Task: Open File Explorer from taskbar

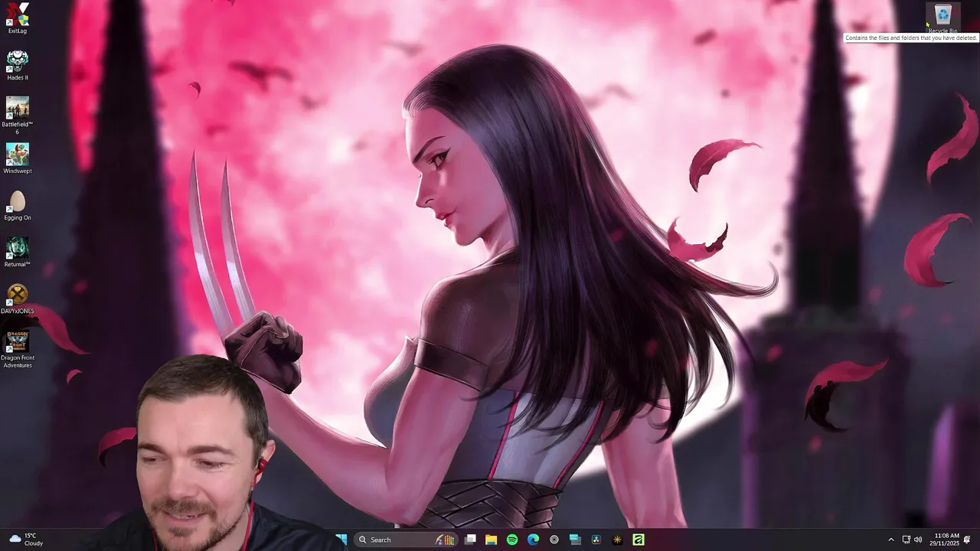Action: point(491,540)
